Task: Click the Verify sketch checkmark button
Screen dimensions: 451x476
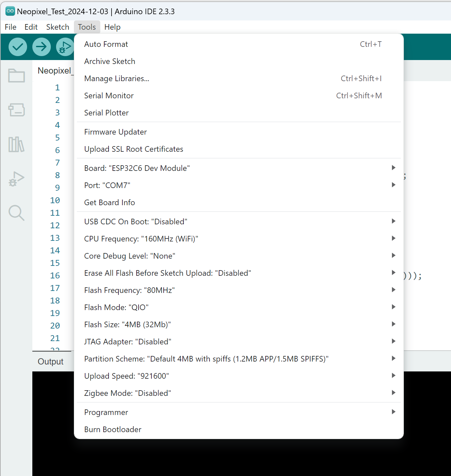Action: pos(18,47)
